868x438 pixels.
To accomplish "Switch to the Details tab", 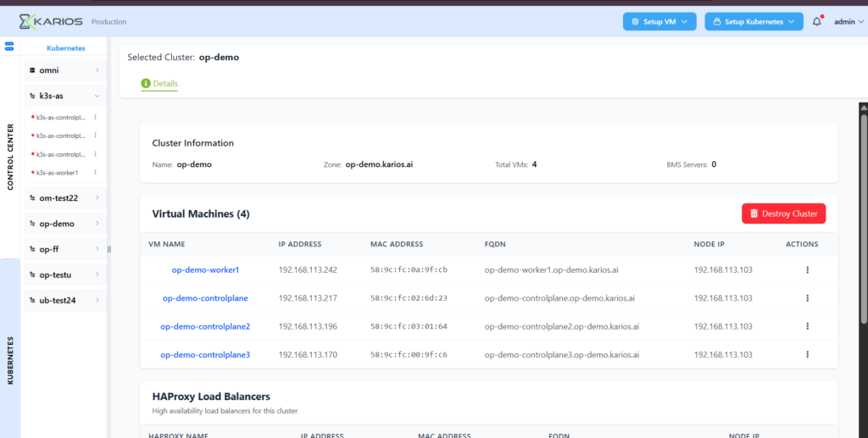I will [159, 84].
